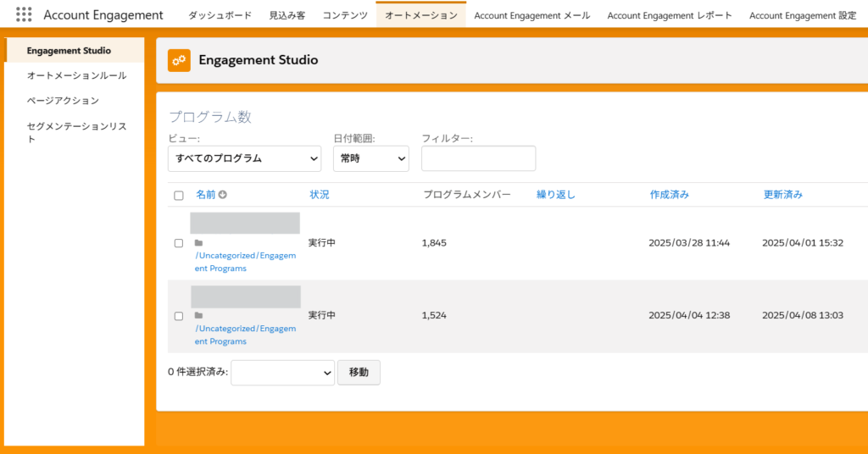Sort by the 状況 column header
The width and height of the screenshot is (868, 454).
[x=320, y=195]
